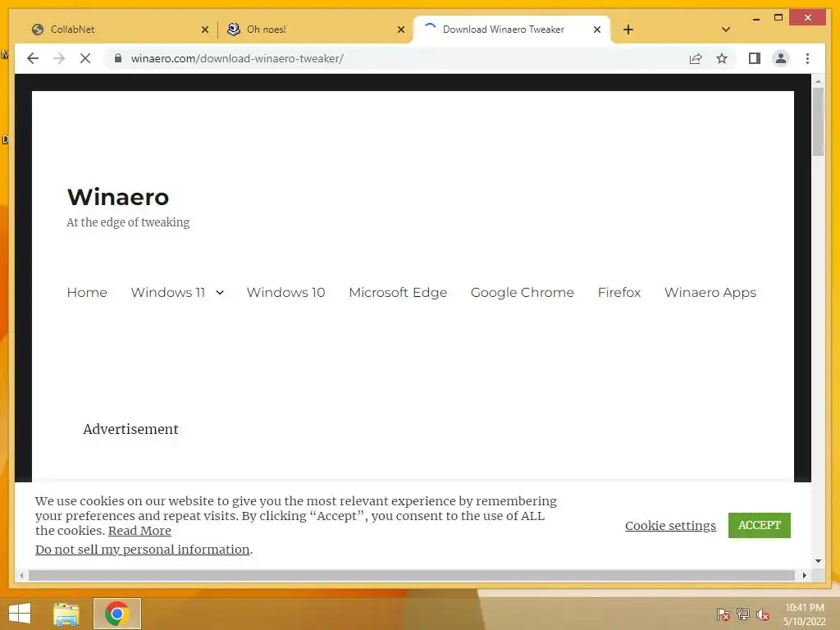Select the Download Winaero Tweaker tab
Screen dimensions: 840x630
(x=512, y=30)
